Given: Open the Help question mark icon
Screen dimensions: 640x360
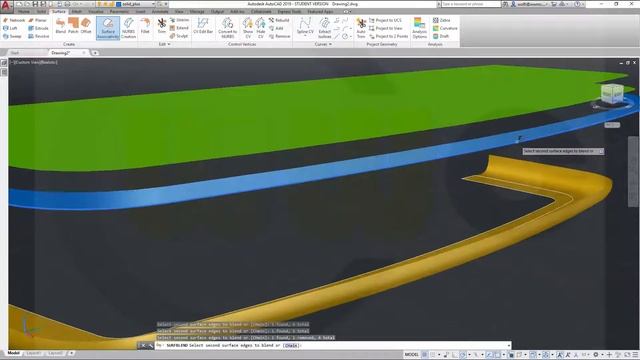Looking at the screenshot, I should (578, 4).
